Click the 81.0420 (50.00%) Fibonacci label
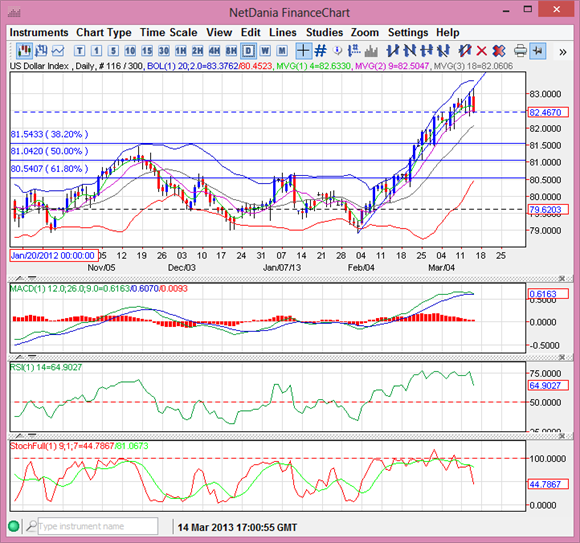Screen dimensions: 580x543 click(49, 151)
